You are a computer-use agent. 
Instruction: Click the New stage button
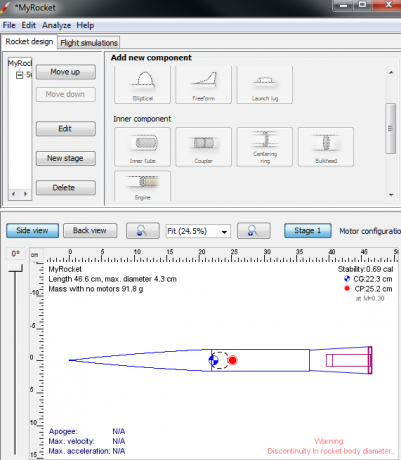[66, 158]
